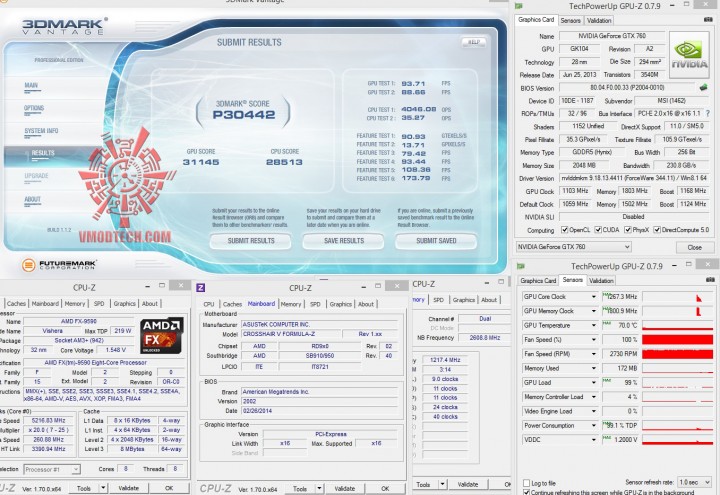Open the GPU Temperature sensor dropdown

(594, 326)
